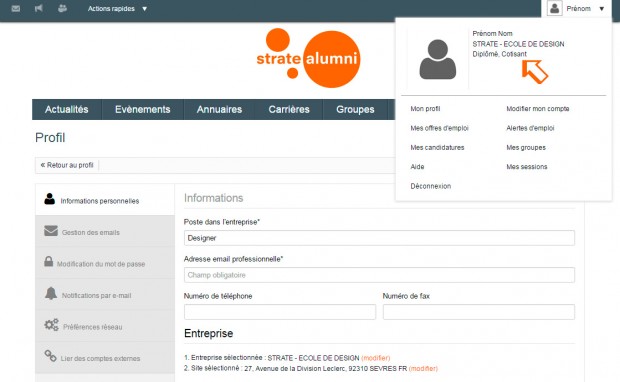Choose Modifier mon compte
The width and height of the screenshot is (620, 382).
[x=538, y=109]
